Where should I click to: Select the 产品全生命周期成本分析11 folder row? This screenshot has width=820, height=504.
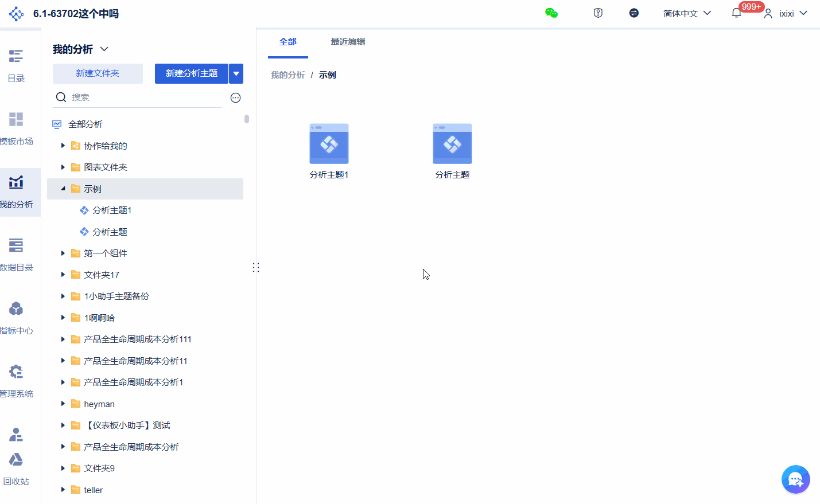point(145,361)
